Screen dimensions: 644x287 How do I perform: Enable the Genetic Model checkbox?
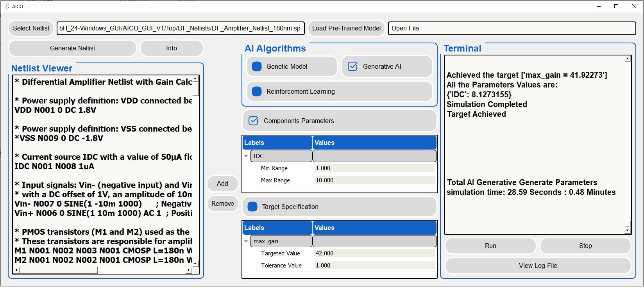pos(257,66)
